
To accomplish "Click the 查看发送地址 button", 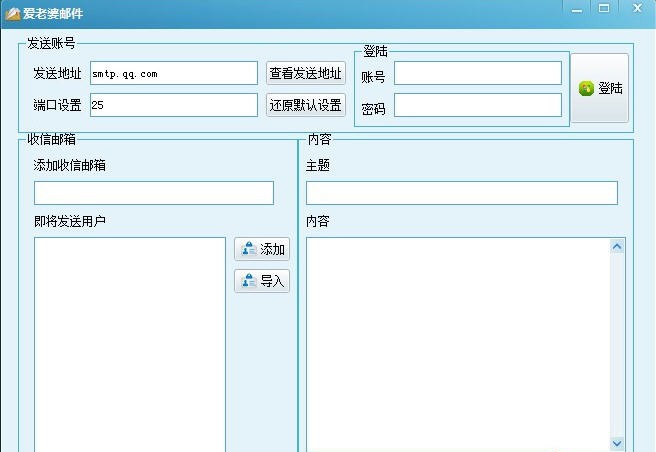I will click(305, 73).
